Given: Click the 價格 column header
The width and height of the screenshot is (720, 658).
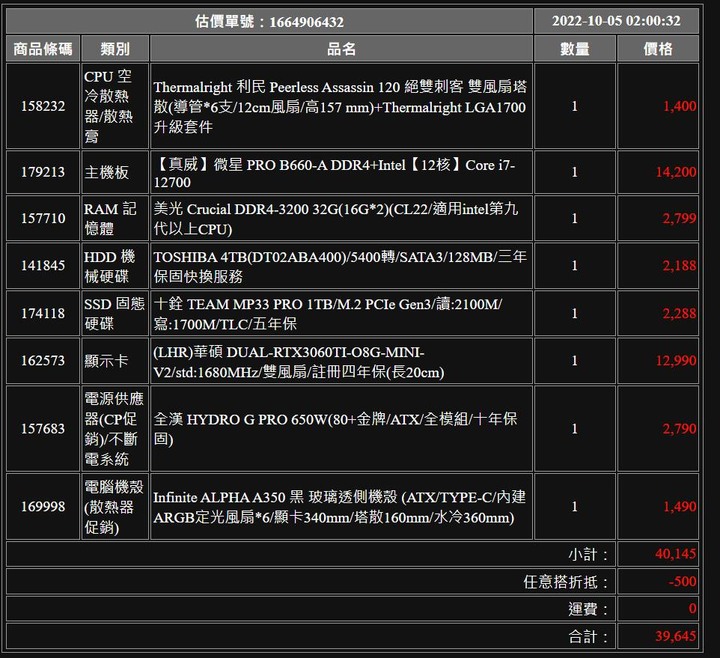Looking at the screenshot, I should point(658,49).
